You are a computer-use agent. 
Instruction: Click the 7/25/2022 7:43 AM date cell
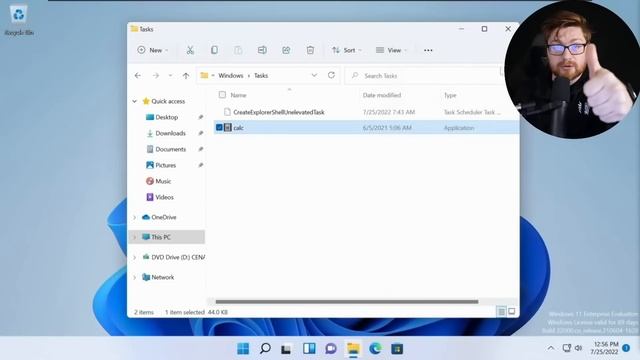389,112
